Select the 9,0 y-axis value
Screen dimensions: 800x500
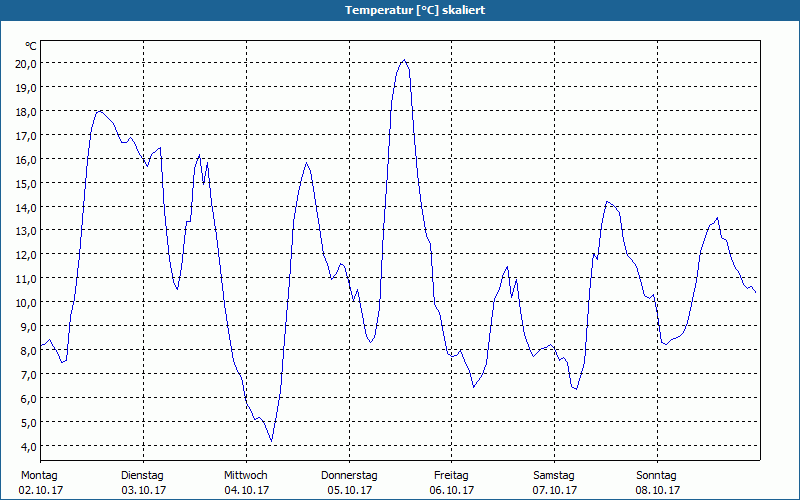[x=28, y=327]
